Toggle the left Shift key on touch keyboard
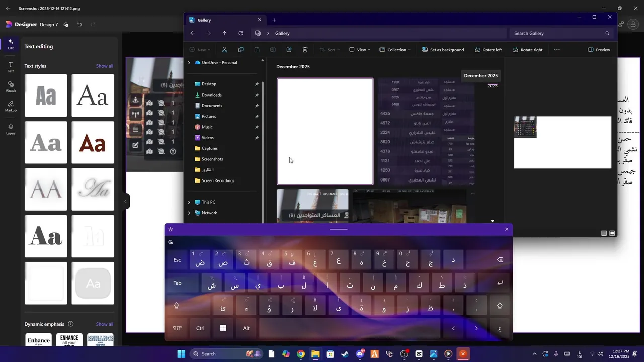Viewport: 644px width, 362px height. (177, 306)
